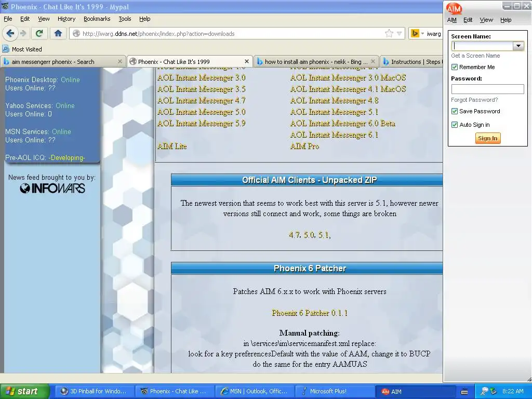Click the 5.1 unpacked ZIP link
The image size is (532, 399).
tap(324, 234)
